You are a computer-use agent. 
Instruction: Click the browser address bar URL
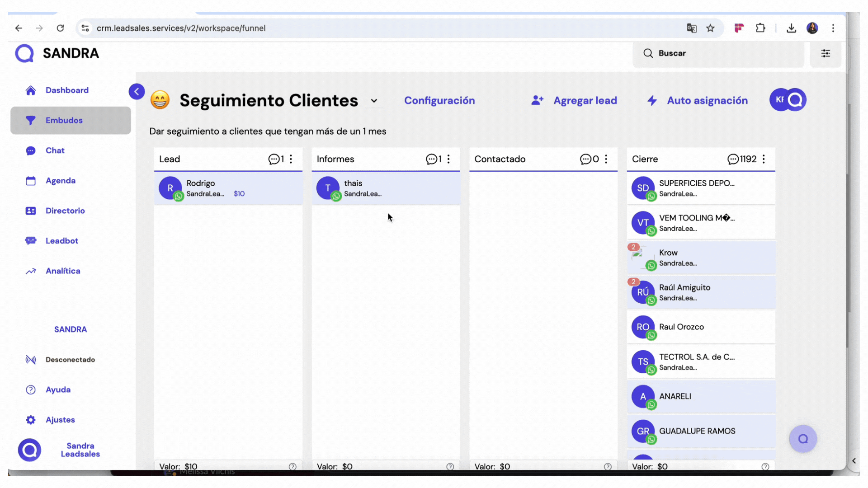[x=181, y=28]
